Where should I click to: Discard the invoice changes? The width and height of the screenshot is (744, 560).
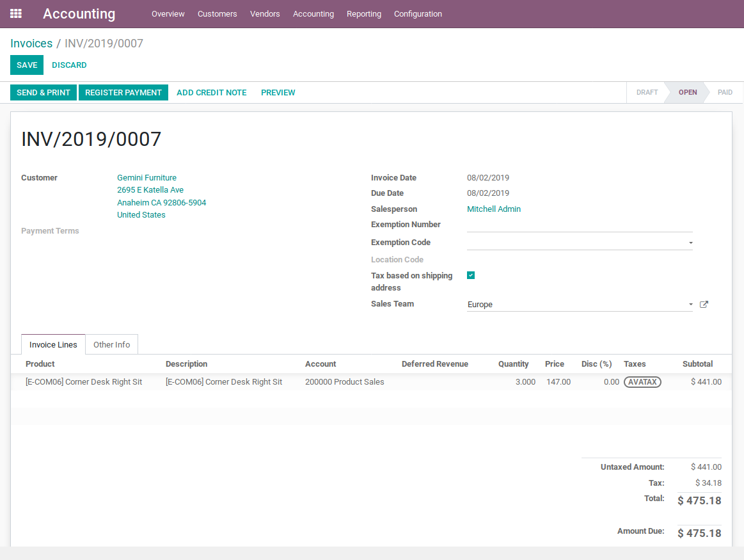[x=69, y=65]
